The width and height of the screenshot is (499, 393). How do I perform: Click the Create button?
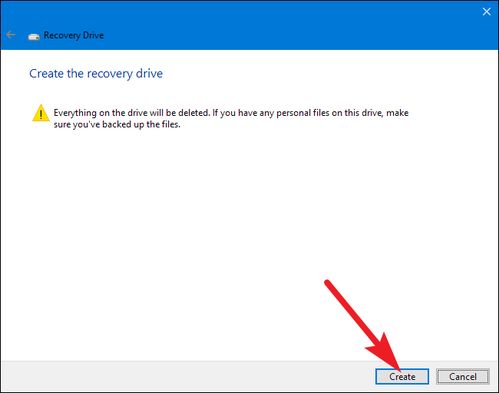point(402,376)
